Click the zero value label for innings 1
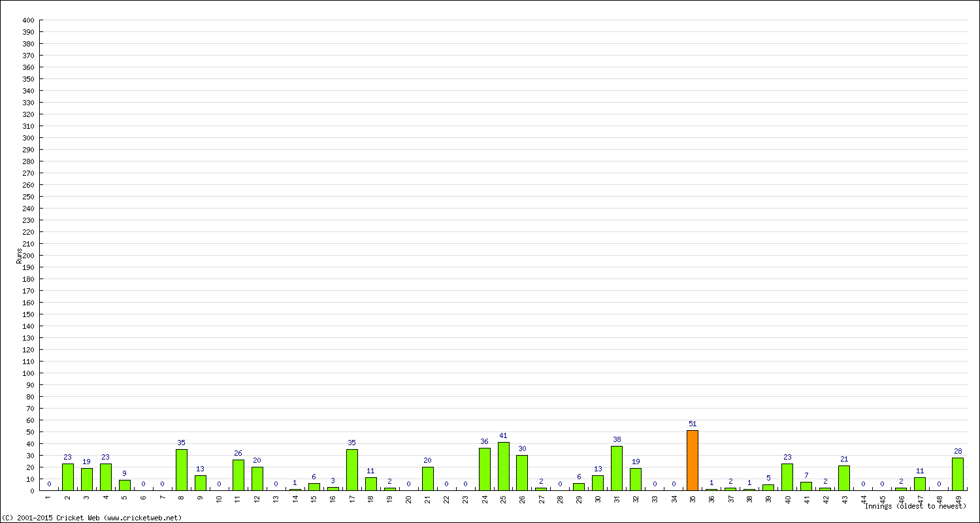 tap(48, 484)
